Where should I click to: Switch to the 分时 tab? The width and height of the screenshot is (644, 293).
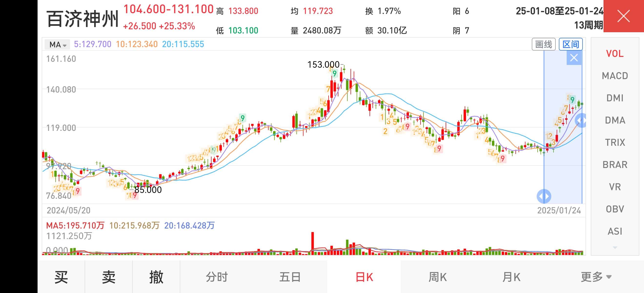pos(217,277)
